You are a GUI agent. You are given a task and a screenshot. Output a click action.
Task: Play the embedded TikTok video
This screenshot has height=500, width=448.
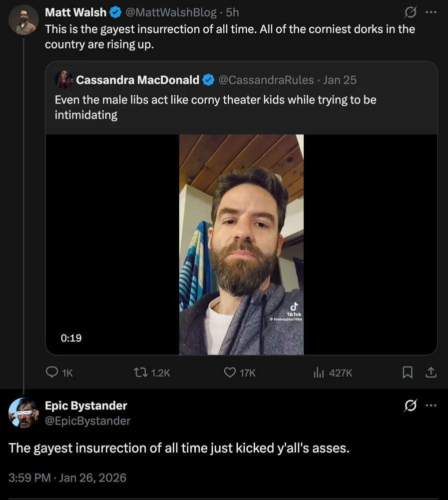241,244
